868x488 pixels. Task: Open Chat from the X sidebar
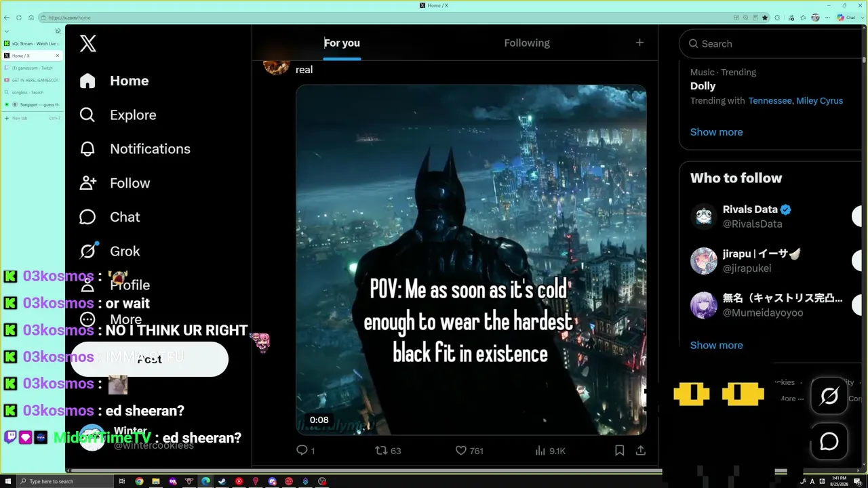pos(110,217)
